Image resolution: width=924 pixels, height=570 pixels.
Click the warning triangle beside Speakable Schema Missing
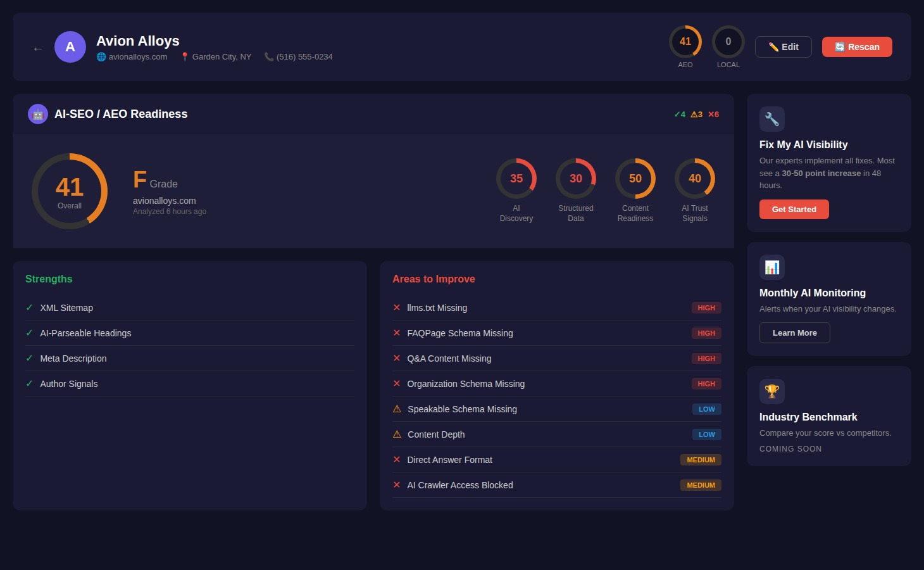coord(397,408)
